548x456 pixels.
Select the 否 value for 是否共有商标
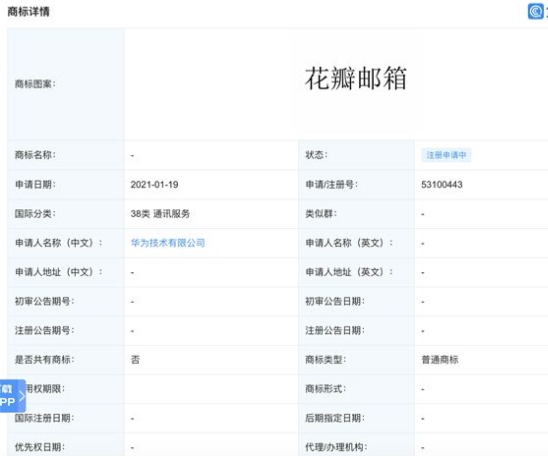(135, 360)
